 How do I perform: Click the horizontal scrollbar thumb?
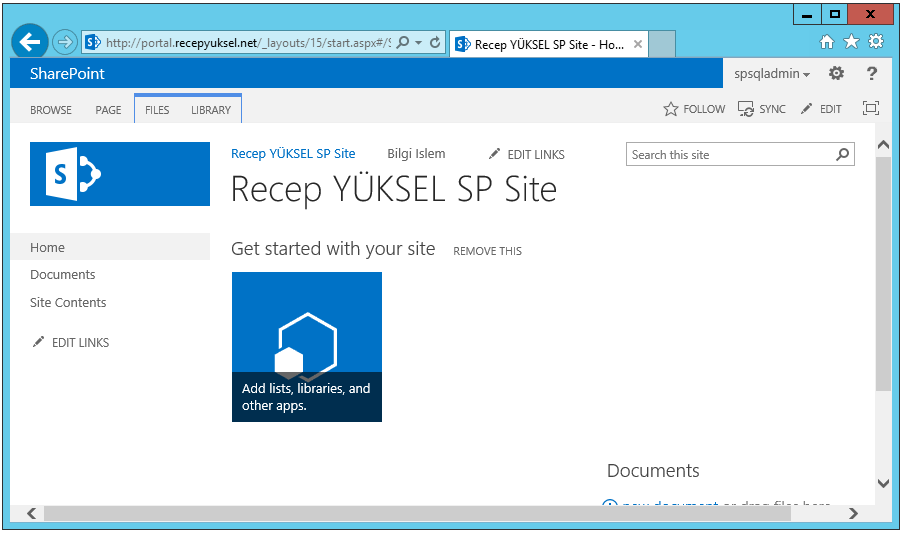[x=418, y=513]
